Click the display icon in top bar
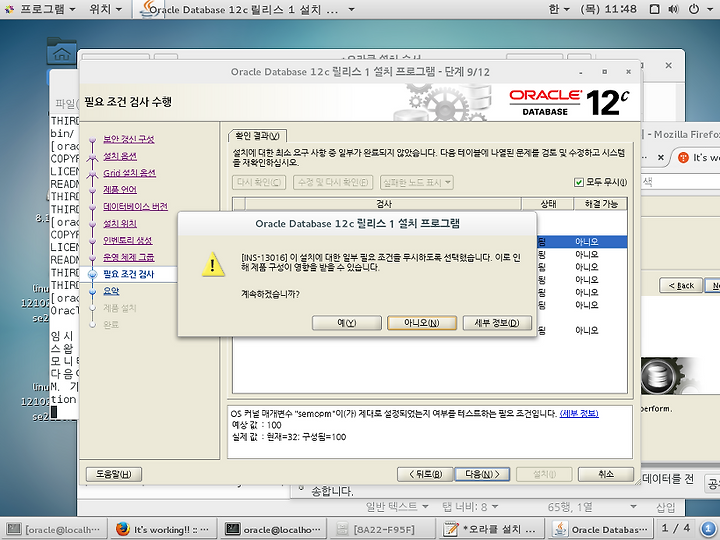720x540 pixels. [655, 9]
